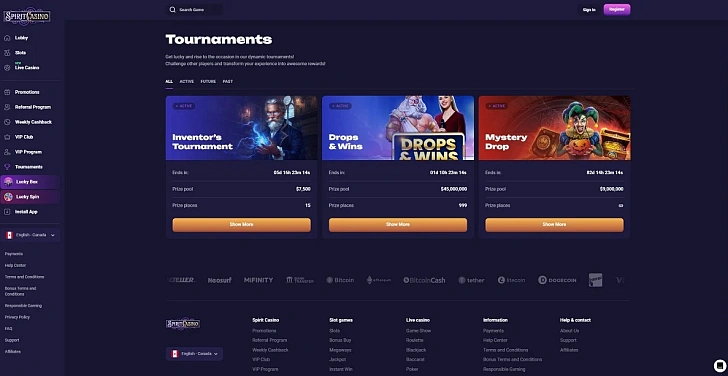Click the Spirit Casino logo in header

27,16
